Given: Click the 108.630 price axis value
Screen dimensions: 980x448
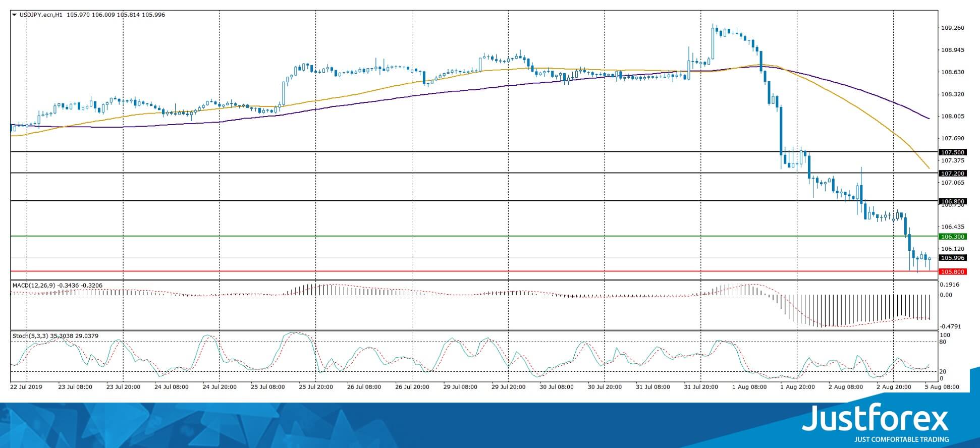Looking at the screenshot, I should pyautogui.click(x=953, y=72).
